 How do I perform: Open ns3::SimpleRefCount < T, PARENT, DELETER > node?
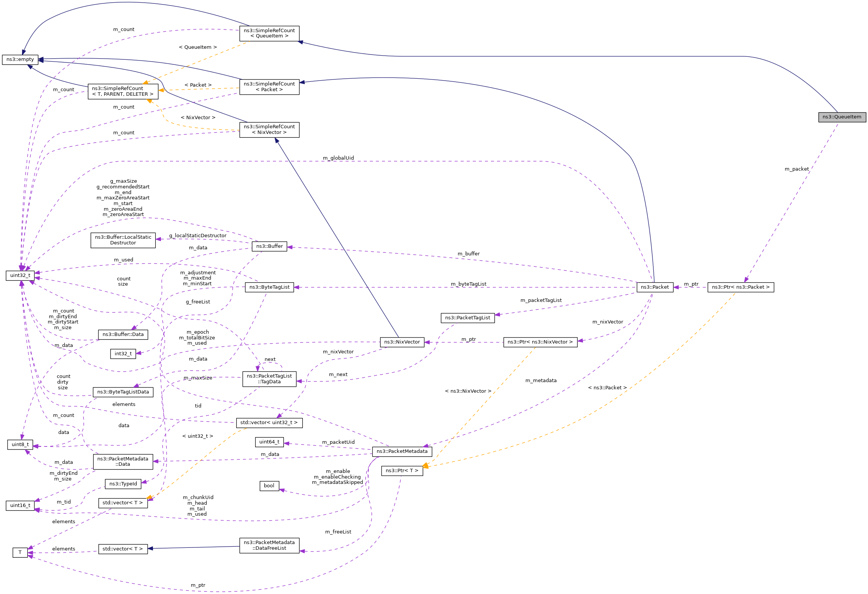click(123, 91)
